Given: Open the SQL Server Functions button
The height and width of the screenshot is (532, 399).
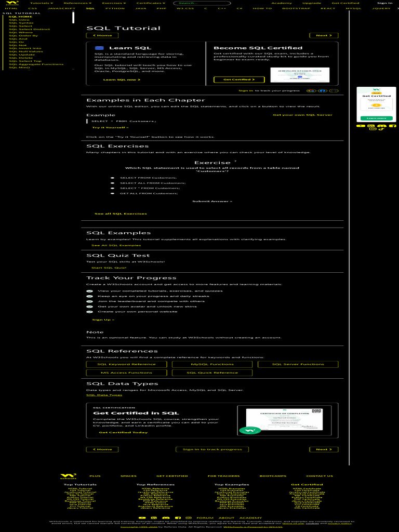Looking at the screenshot, I should point(298,364).
